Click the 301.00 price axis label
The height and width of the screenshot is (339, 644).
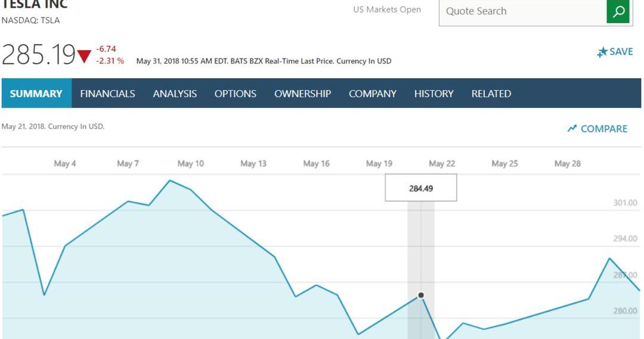click(625, 203)
